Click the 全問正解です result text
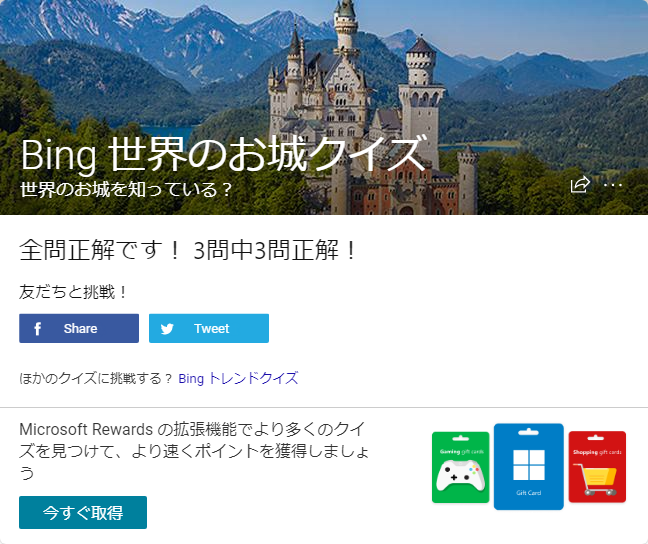This screenshot has height=544, width=648. (x=189, y=250)
